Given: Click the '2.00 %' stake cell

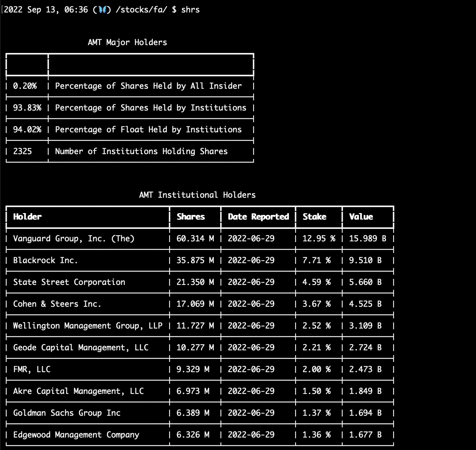Looking at the screenshot, I should pyautogui.click(x=317, y=369).
